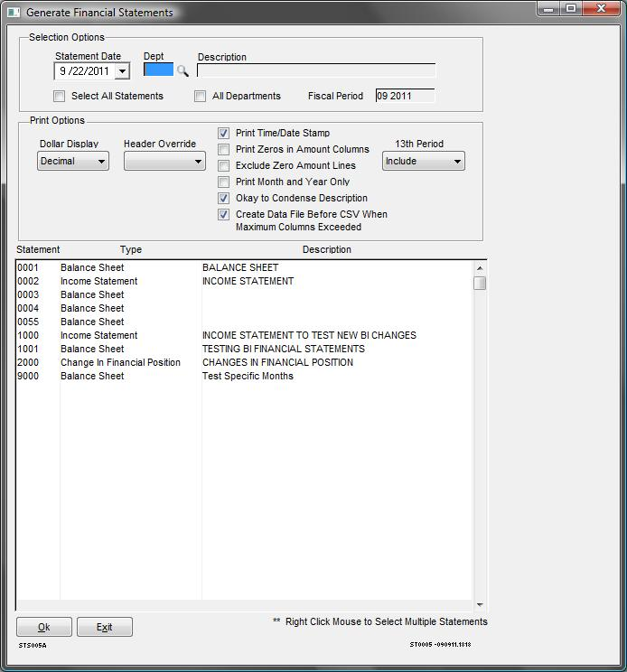Toggle Okay to Condense Description
The height and width of the screenshot is (672, 627).
(223, 199)
